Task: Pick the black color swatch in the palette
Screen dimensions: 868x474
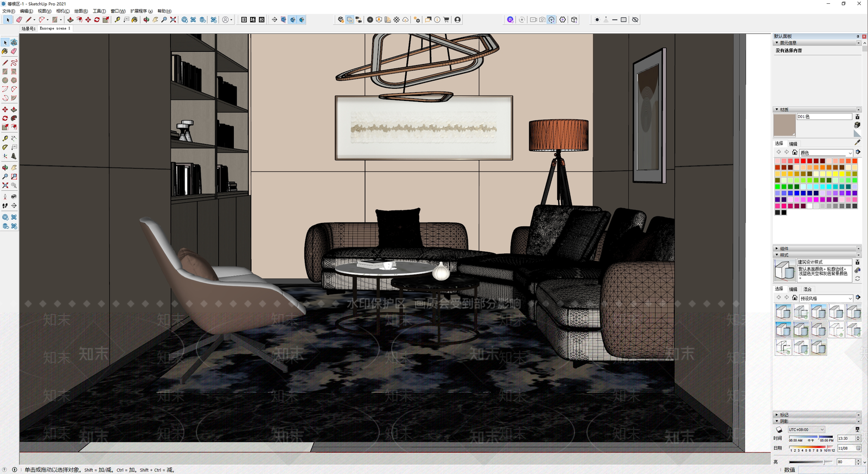Action: click(784, 212)
